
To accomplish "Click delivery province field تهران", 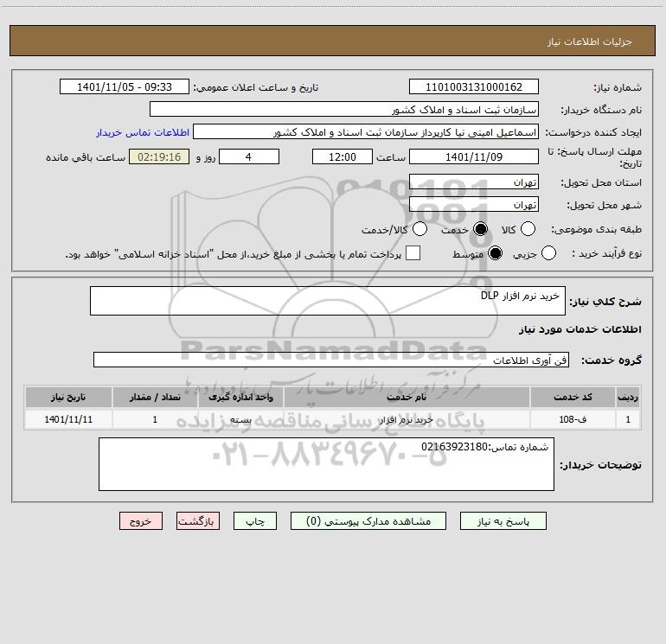I will 474,182.
